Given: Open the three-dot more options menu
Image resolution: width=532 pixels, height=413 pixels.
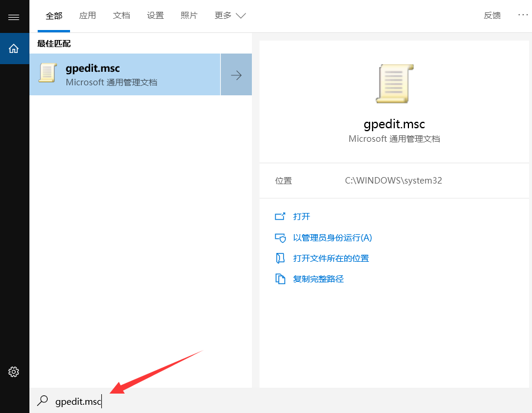Looking at the screenshot, I should pyautogui.click(x=523, y=15).
